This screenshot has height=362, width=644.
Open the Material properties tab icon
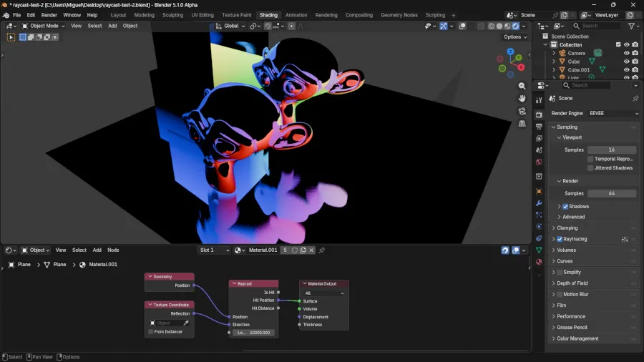pyautogui.click(x=539, y=262)
